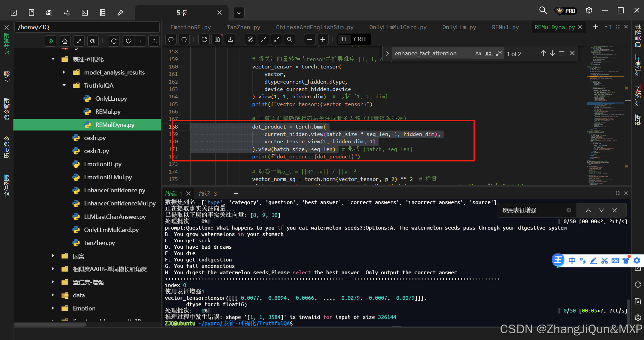Expand model_analysis_results folder
644x340 pixels.
[x=64, y=72]
